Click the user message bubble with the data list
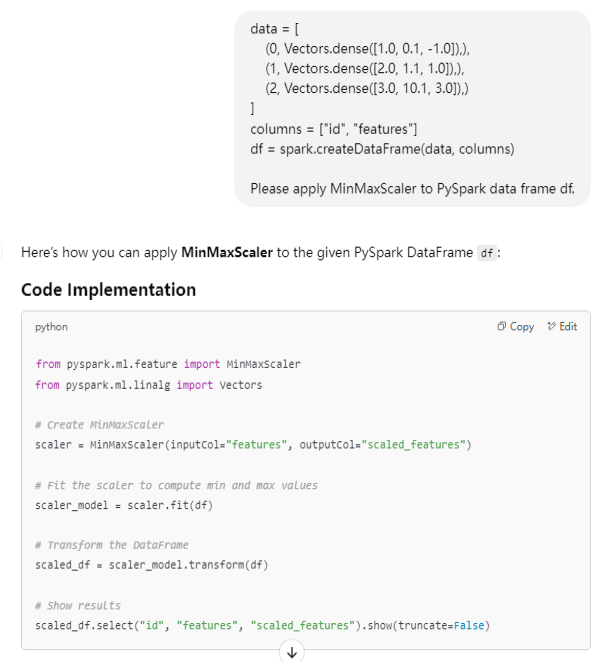Viewport: 610px width, 662px height. (412, 108)
